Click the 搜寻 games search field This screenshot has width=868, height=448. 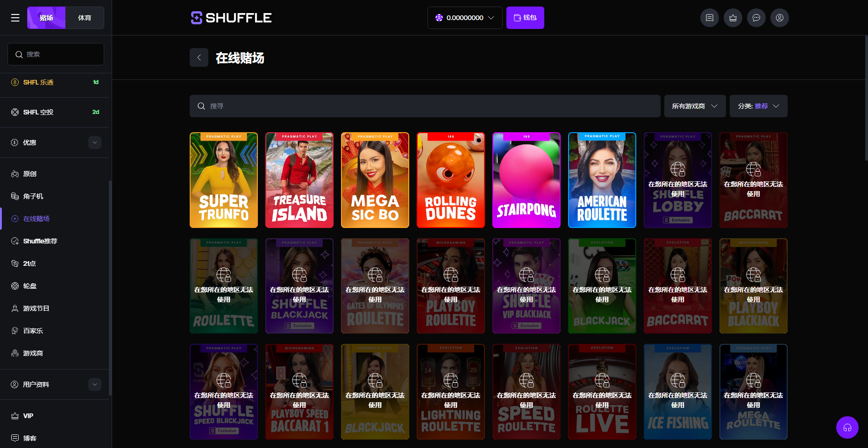[425, 106]
